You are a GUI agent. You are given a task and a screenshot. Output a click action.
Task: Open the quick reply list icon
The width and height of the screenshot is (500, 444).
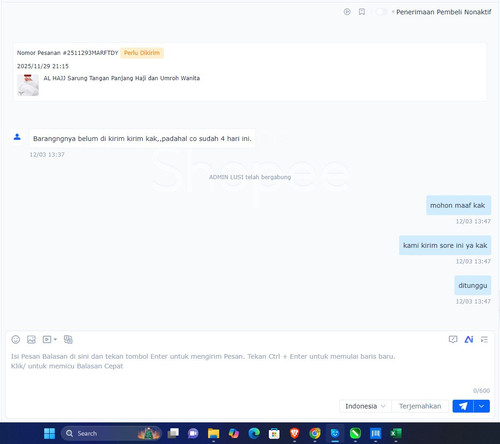coord(484,339)
